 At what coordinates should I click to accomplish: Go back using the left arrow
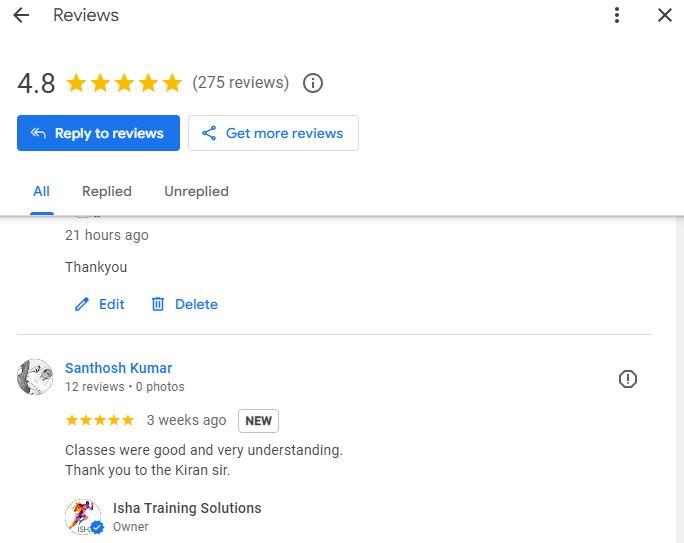pos(21,15)
